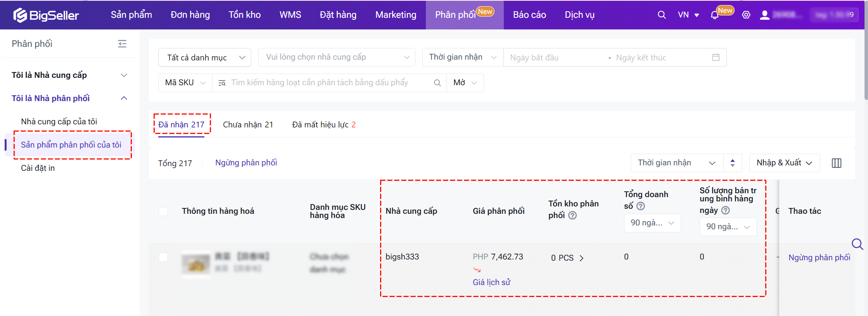Click the user account avatar icon
Viewport: 868px width, 316px height.
[x=764, y=15]
